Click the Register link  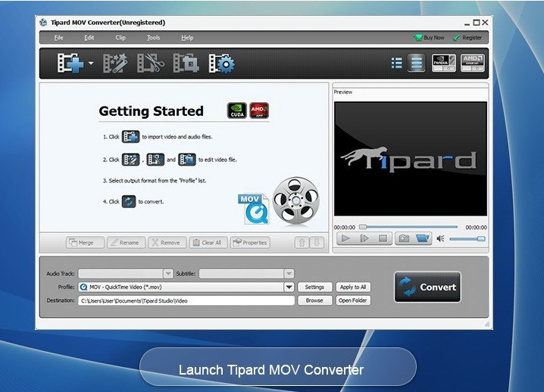[467, 37]
